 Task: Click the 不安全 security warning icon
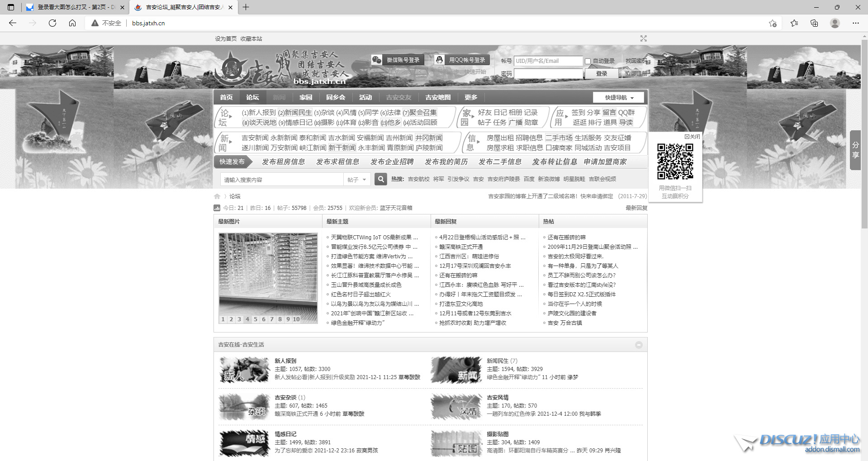tap(95, 23)
